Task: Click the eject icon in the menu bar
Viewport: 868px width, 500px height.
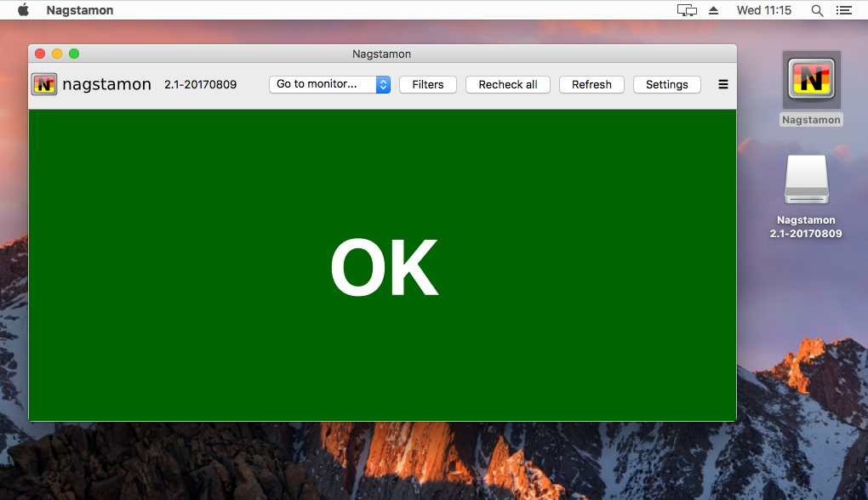Action: coord(712,10)
